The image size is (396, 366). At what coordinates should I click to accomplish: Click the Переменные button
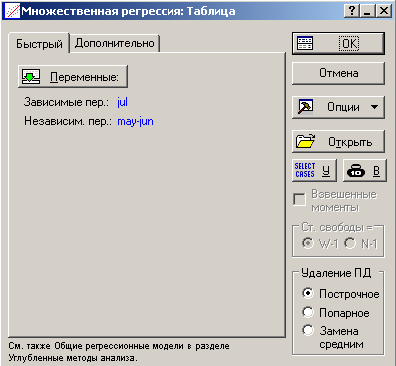tap(73, 77)
